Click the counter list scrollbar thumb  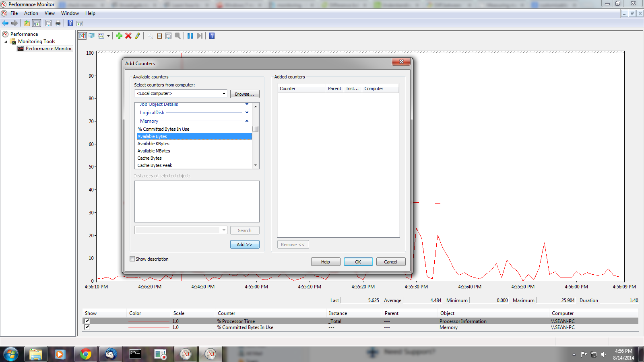click(256, 129)
